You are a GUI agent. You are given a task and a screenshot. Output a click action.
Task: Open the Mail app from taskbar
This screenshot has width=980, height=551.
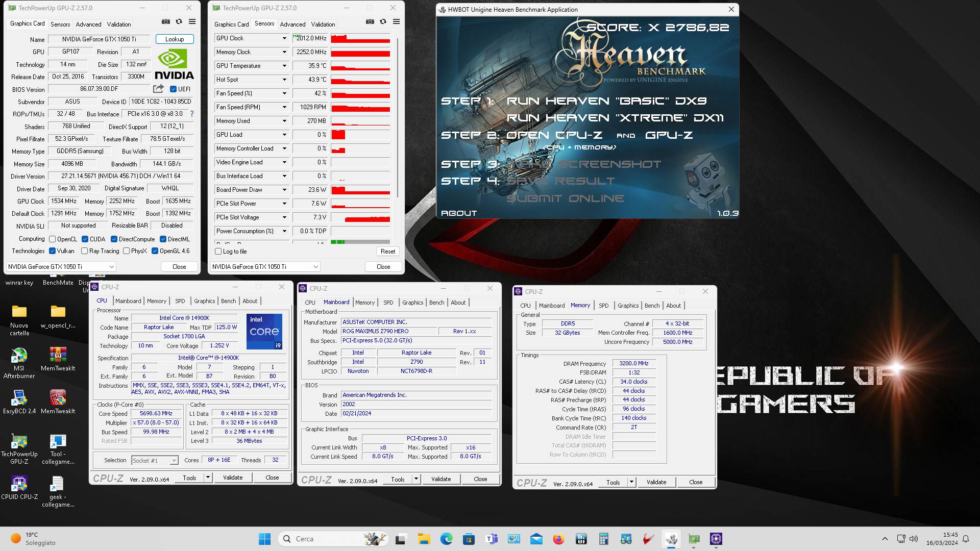(x=536, y=539)
